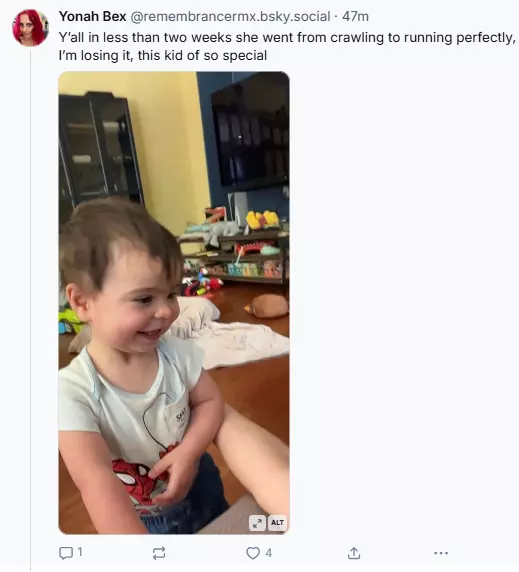Image resolution: width=519 pixels, height=572 pixels.
Task: Open Yonah Bex's profile avatar
Action: [30, 28]
